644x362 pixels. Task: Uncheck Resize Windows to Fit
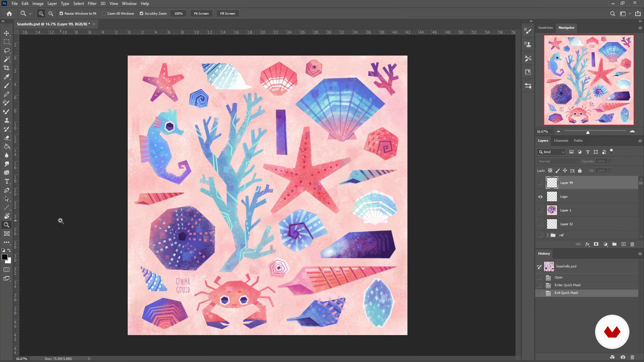point(61,13)
